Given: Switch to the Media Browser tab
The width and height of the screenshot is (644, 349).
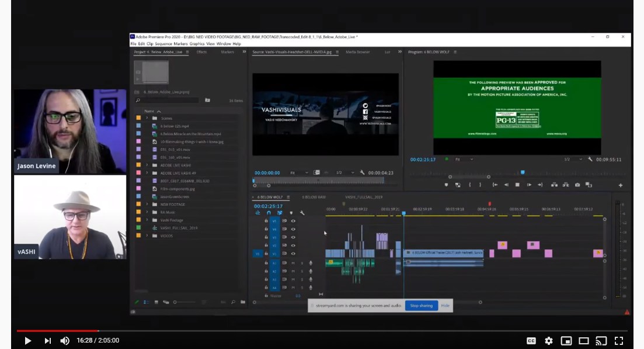Looking at the screenshot, I should pyautogui.click(x=358, y=52).
